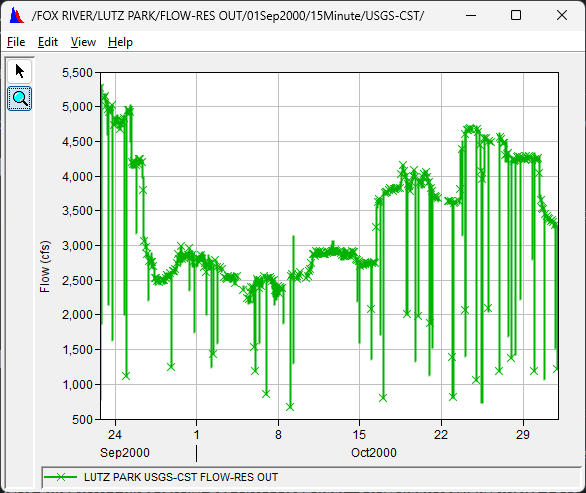Image resolution: width=586 pixels, height=493 pixels.
Task: Activate the magnifier zoom tool
Action: point(19,99)
